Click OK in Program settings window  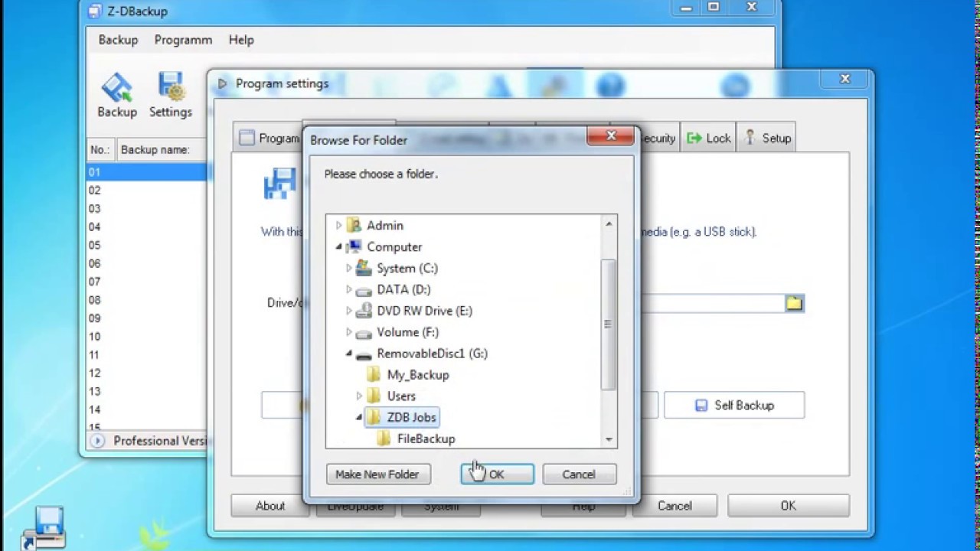[789, 506]
